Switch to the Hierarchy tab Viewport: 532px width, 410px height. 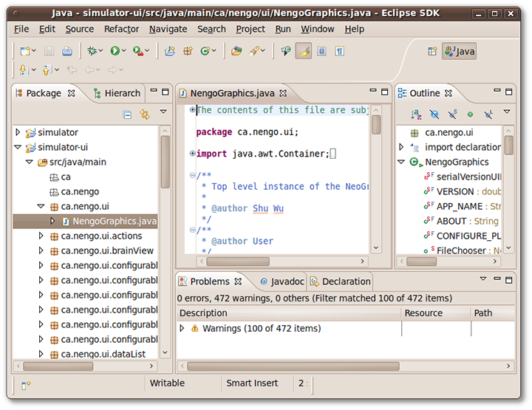click(117, 93)
